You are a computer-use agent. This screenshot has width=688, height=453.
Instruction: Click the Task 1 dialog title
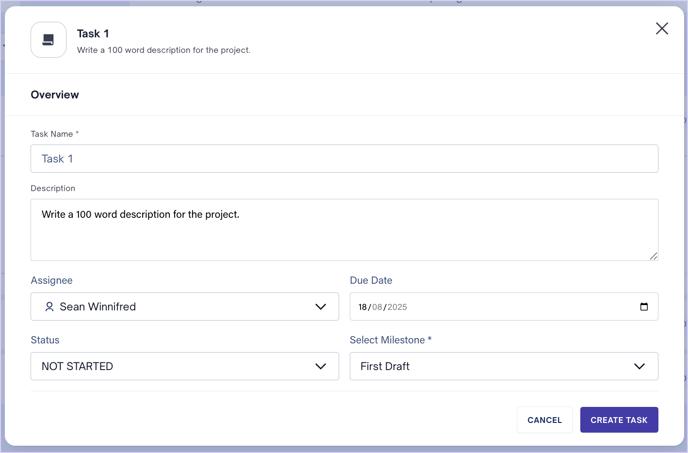(93, 33)
